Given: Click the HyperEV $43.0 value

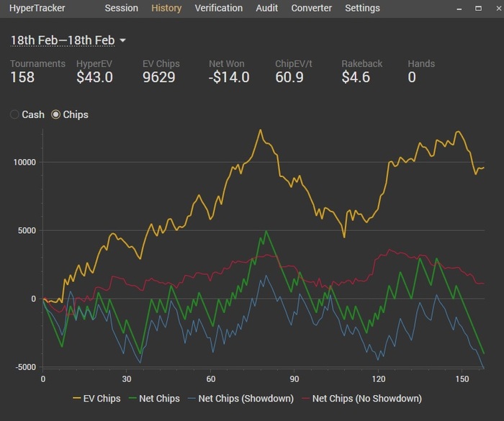Looking at the screenshot, I should (94, 77).
